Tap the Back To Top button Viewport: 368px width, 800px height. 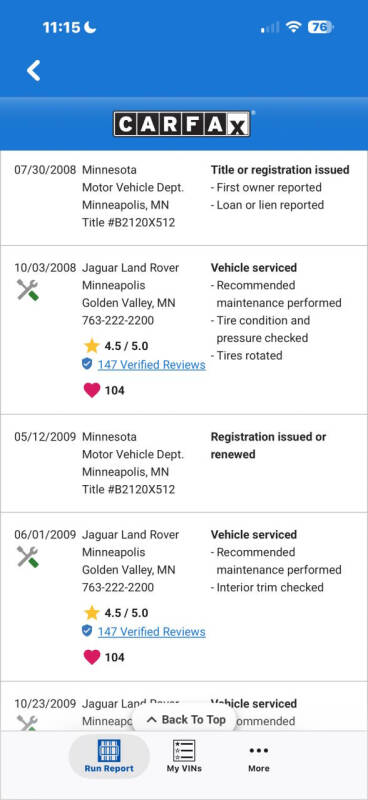click(186, 719)
